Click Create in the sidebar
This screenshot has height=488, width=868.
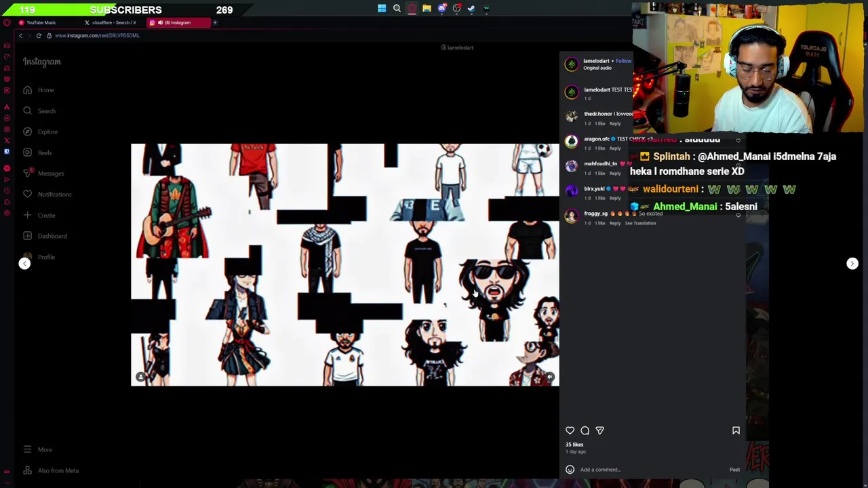coord(39,216)
